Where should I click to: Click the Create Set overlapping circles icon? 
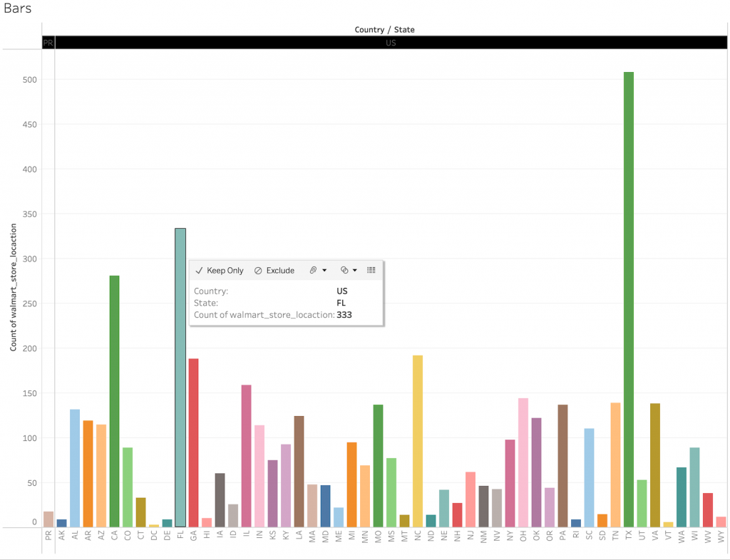[344, 270]
